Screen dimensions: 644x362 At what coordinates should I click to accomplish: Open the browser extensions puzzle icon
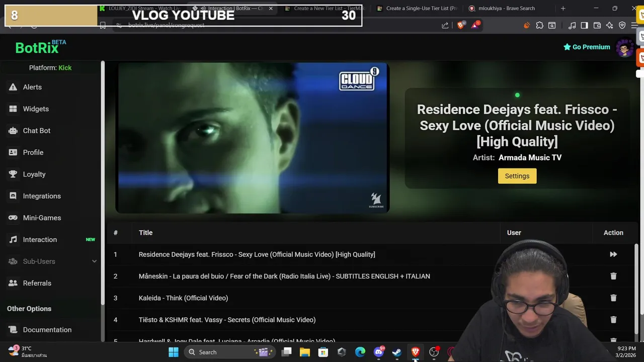point(539,25)
